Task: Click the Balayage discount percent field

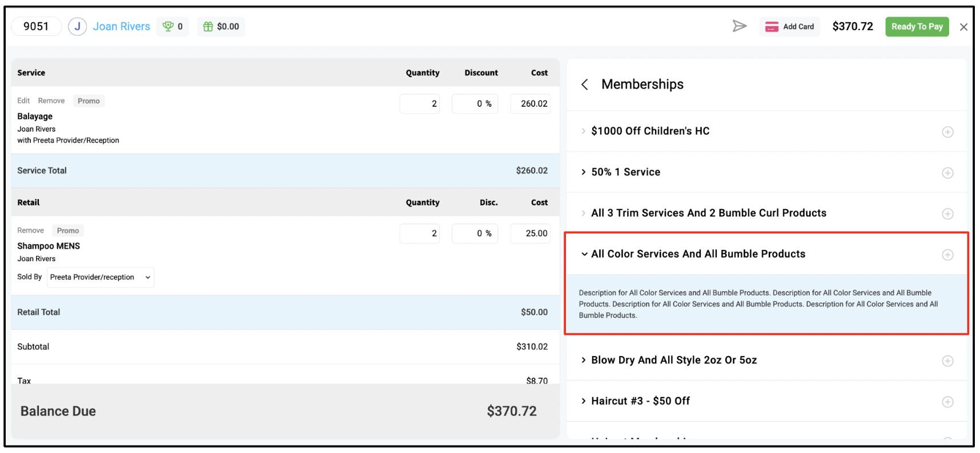Action: pos(475,104)
